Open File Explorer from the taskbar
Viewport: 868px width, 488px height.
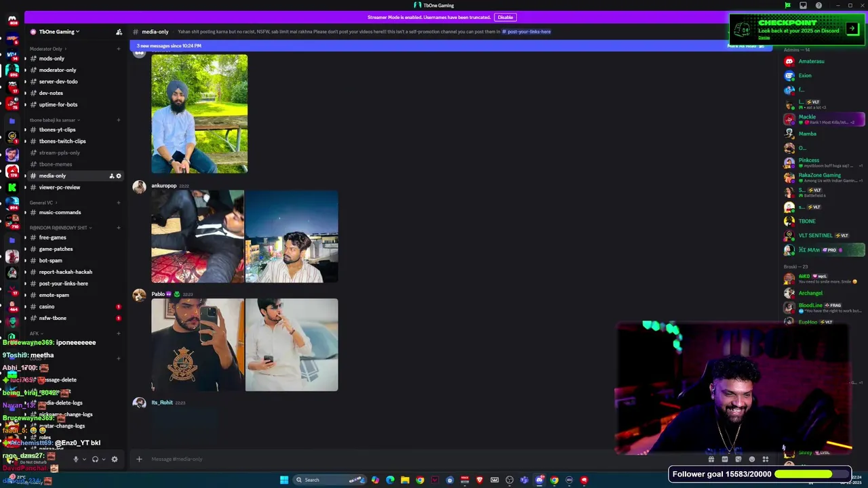coord(405,480)
